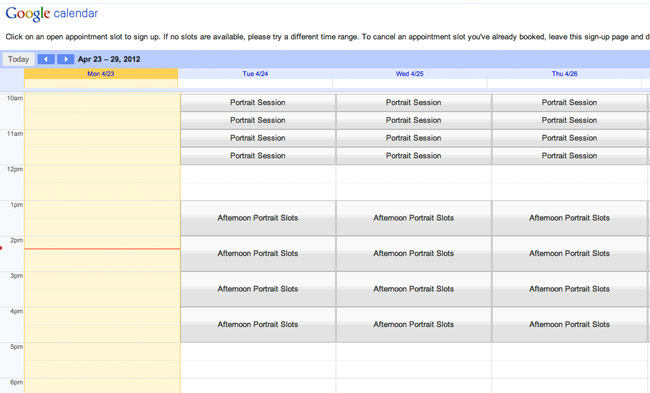Go to the next week arrow
Viewport: 650px width, 393px height.
(x=65, y=59)
